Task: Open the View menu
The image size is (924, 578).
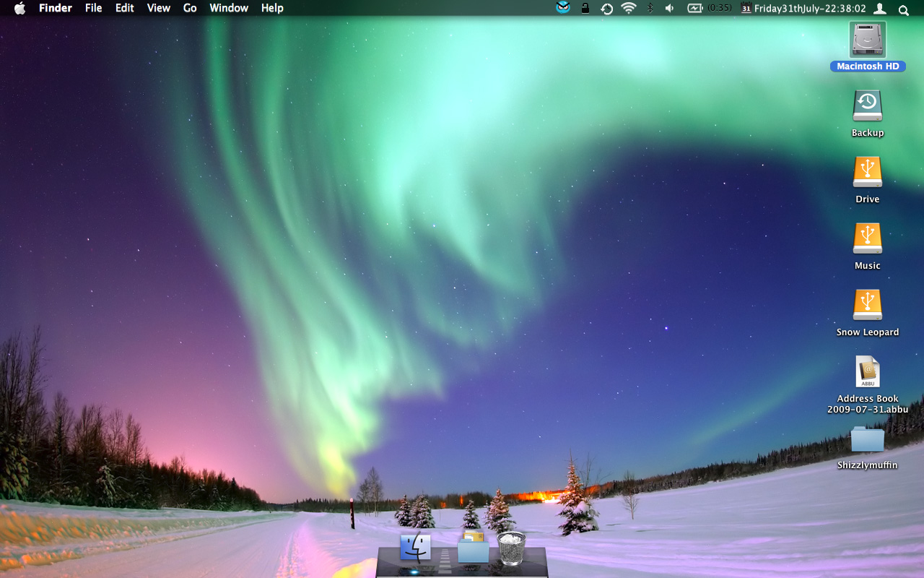Action: (x=159, y=8)
